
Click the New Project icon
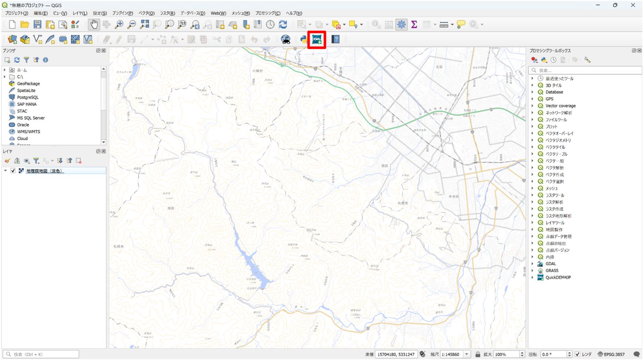(12, 25)
